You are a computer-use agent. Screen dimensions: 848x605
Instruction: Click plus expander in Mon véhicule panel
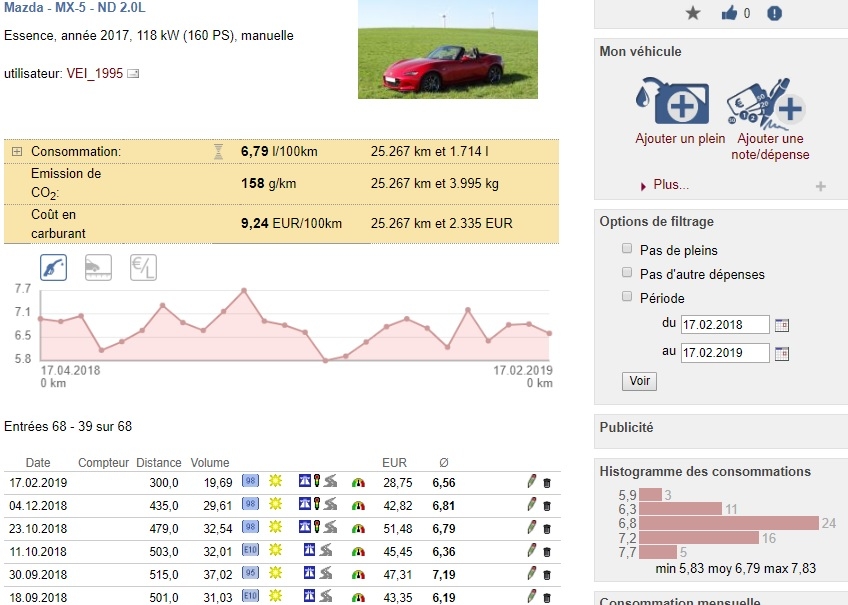point(820,187)
